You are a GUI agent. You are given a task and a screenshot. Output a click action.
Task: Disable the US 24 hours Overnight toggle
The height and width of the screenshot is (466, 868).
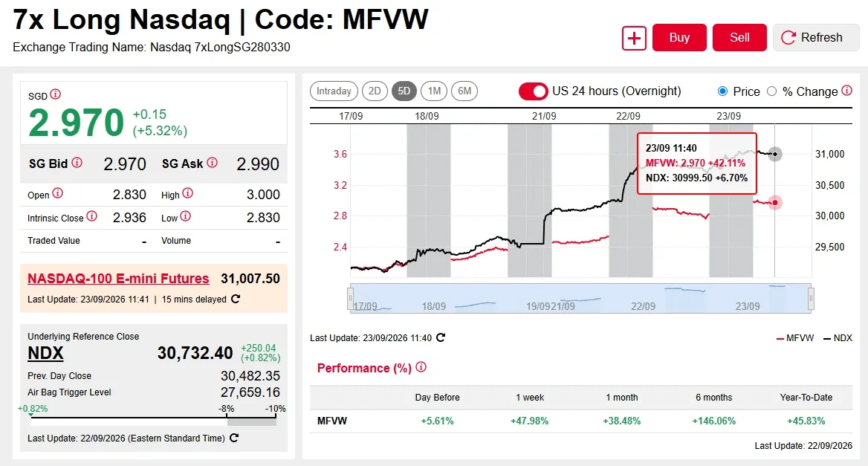coord(533,91)
